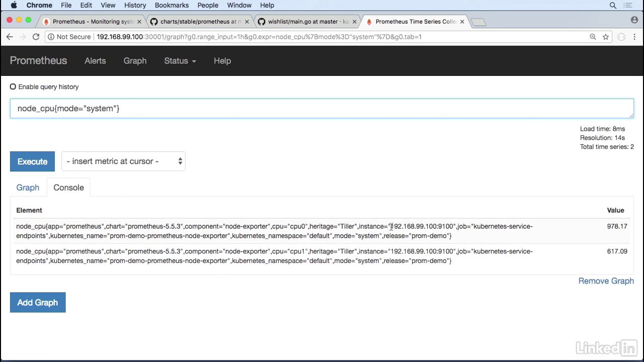Open the Alerts navbar link
This screenshot has width=644, height=362.
(x=95, y=61)
